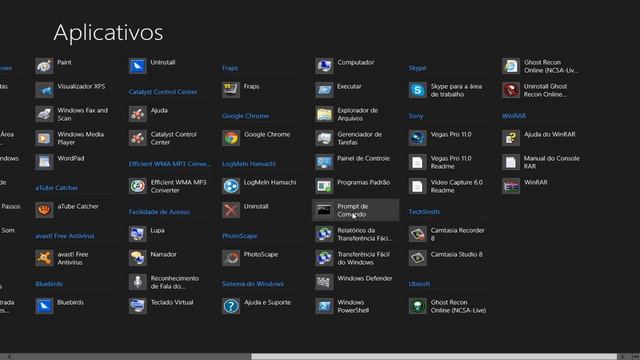Screen dimensions: 640x360
Task: Click the Catalyst Control Center group header
Action: (162, 92)
